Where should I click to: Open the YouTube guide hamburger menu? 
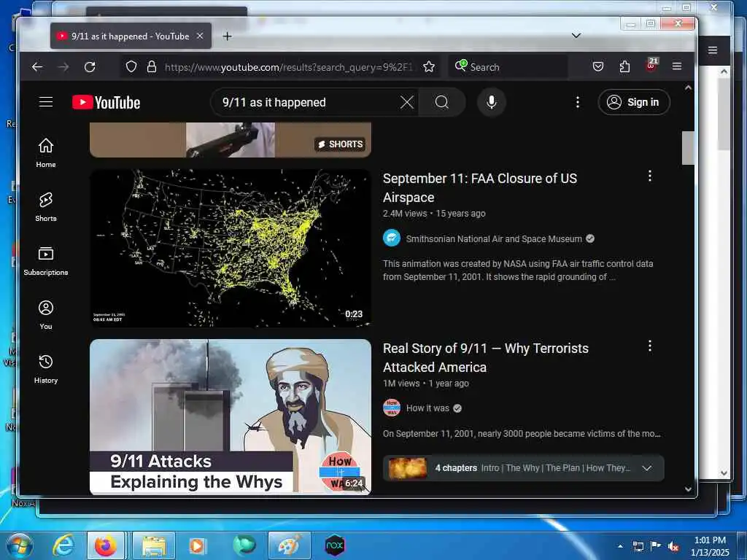pyautogui.click(x=46, y=102)
